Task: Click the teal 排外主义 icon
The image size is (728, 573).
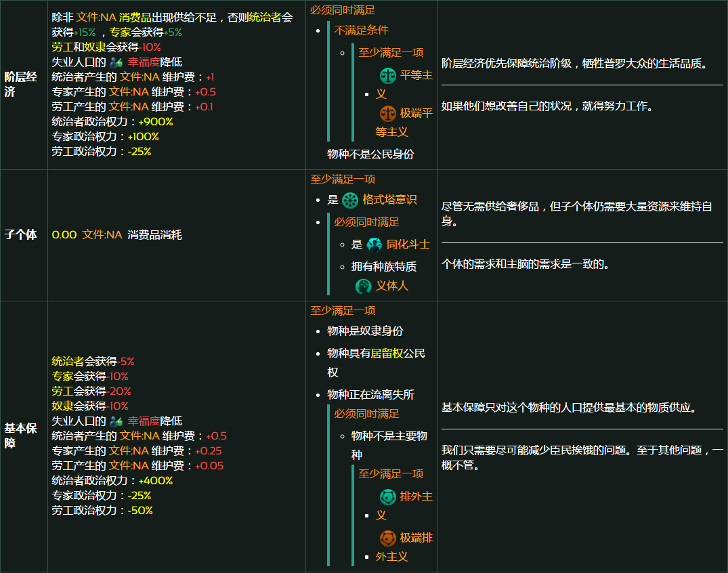Action: [388, 496]
